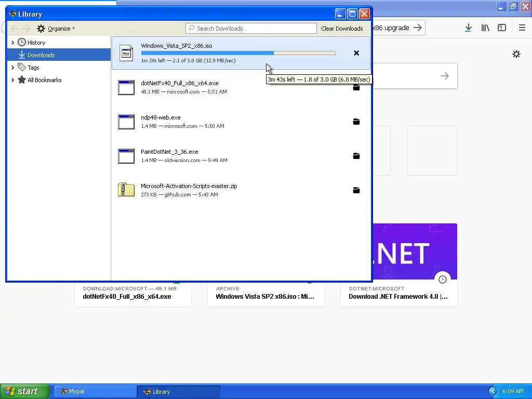532x399 pixels.
Task: Click the Library taskbar button
Action: [x=179, y=392]
